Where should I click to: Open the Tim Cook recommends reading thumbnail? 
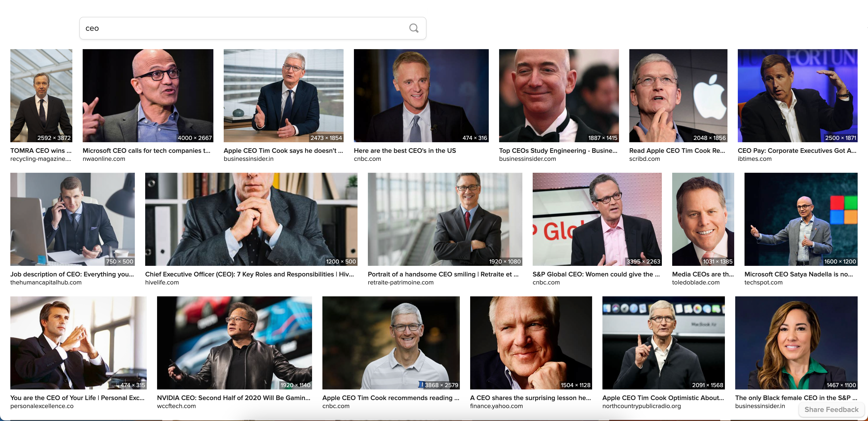[x=391, y=343]
